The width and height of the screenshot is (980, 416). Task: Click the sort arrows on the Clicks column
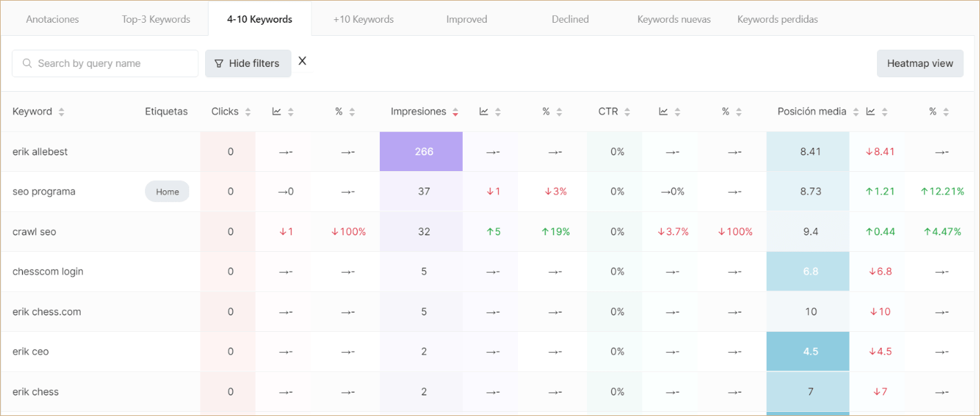pyautogui.click(x=249, y=111)
